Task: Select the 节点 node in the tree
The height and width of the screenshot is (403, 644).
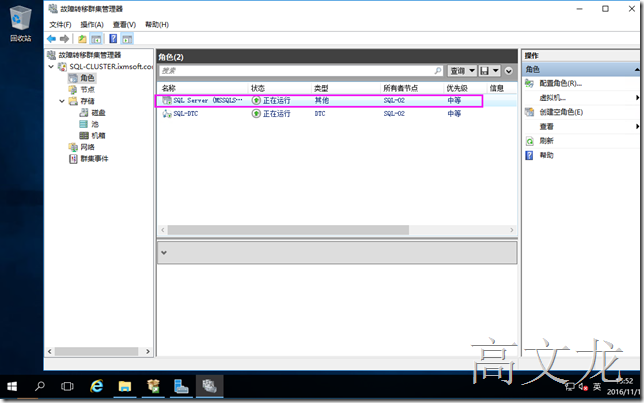Action: coord(87,89)
